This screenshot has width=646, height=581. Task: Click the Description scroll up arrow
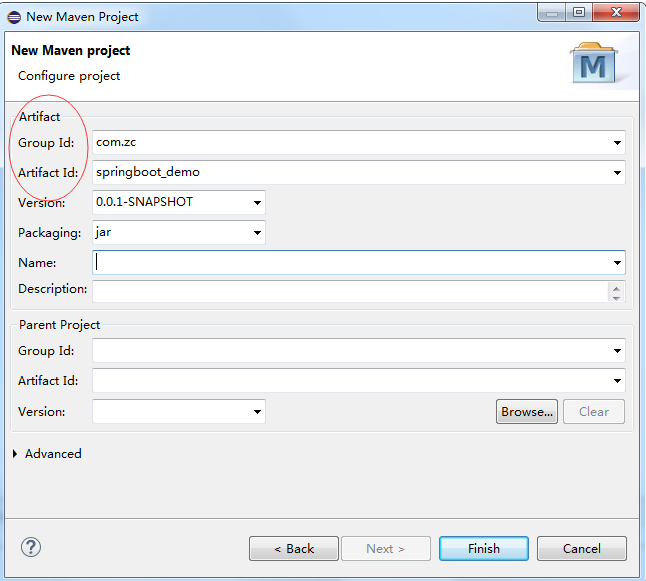616,288
